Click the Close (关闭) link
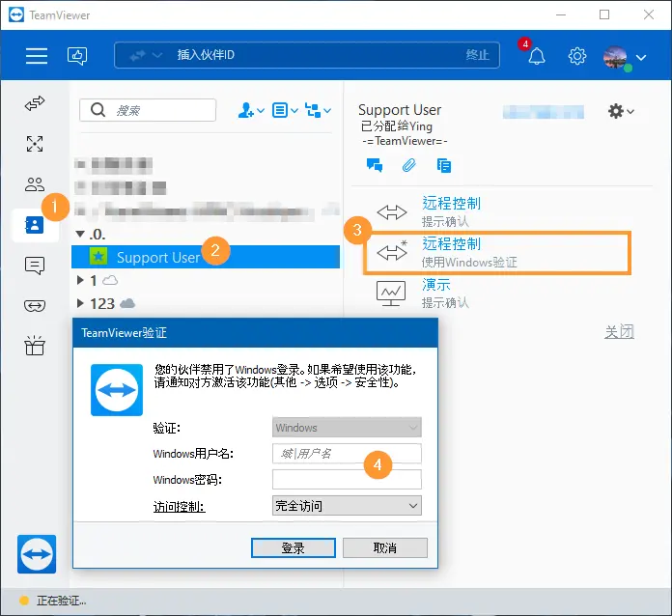 point(619,331)
